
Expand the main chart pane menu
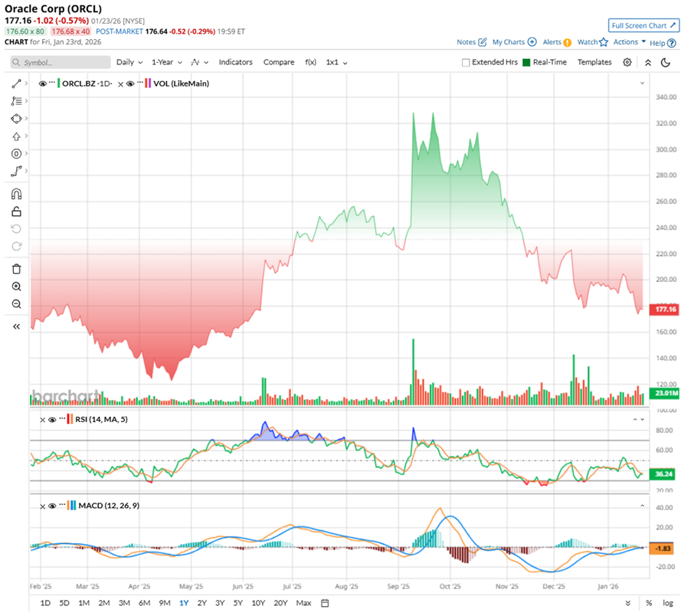pos(643,84)
